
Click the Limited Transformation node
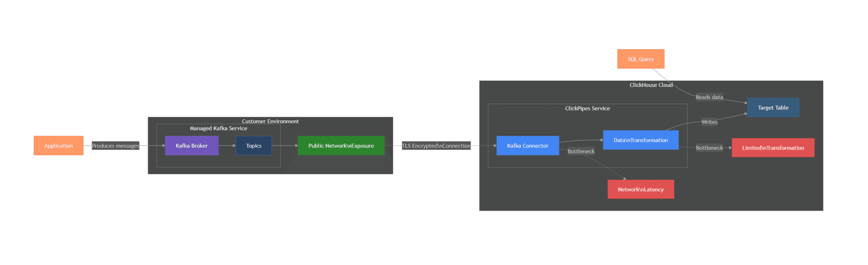click(773, 147)
